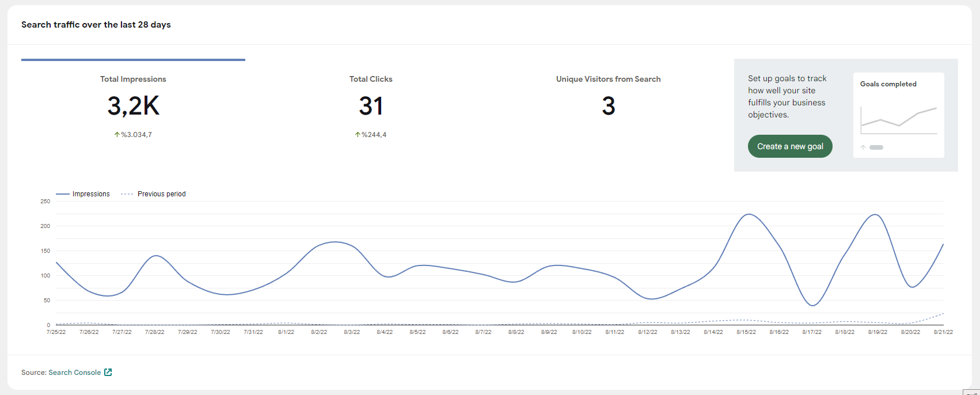Click the dashed Previous period legend marker
This screenshot has width=980, height=395.
pyautogui.click(x=127, y=194)
